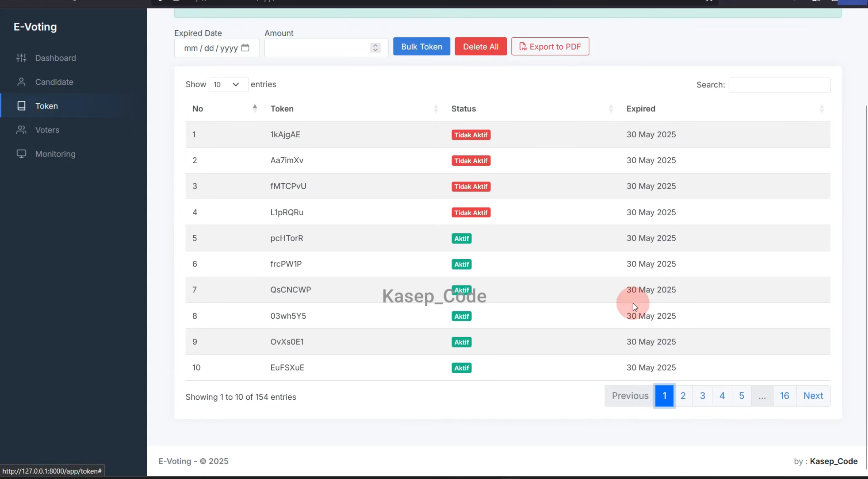The width and height of the screenshot is (868, 479).
Task: Open calendar picker in Expired Date field
Action: click(x=245, y=48)
